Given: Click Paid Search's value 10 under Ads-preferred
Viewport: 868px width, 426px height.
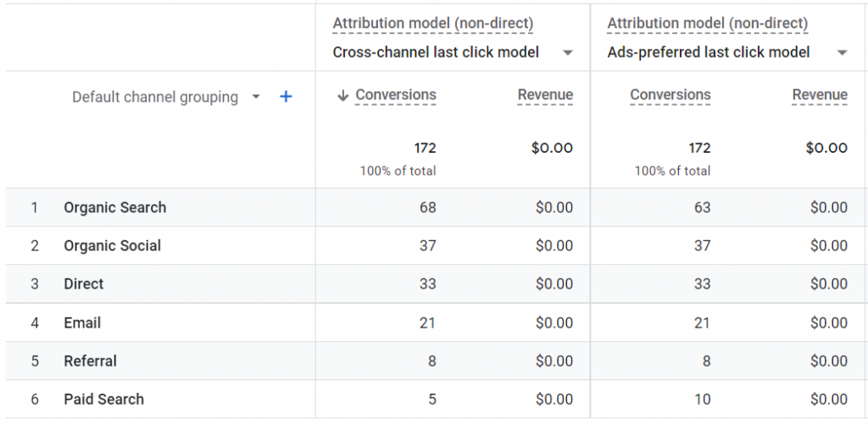Looking at the screenshot, I should [702, 399].
